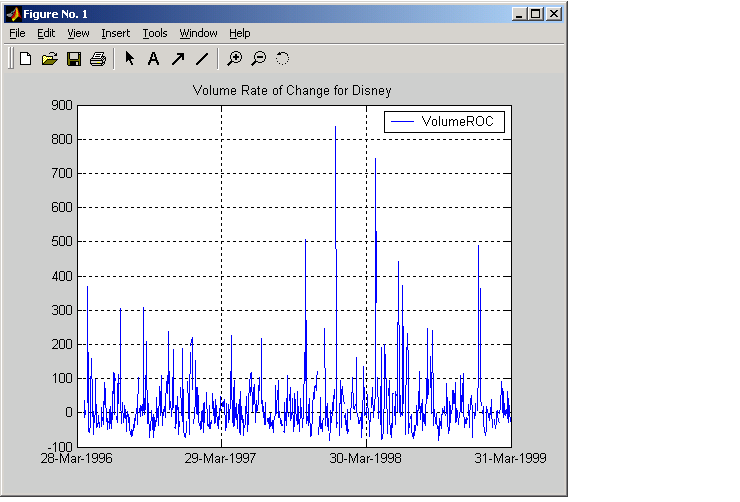This screenshot has width=740, height=502.
Task: Click the 'Figure No. 1' title bar text
Action: click(55, 14)
